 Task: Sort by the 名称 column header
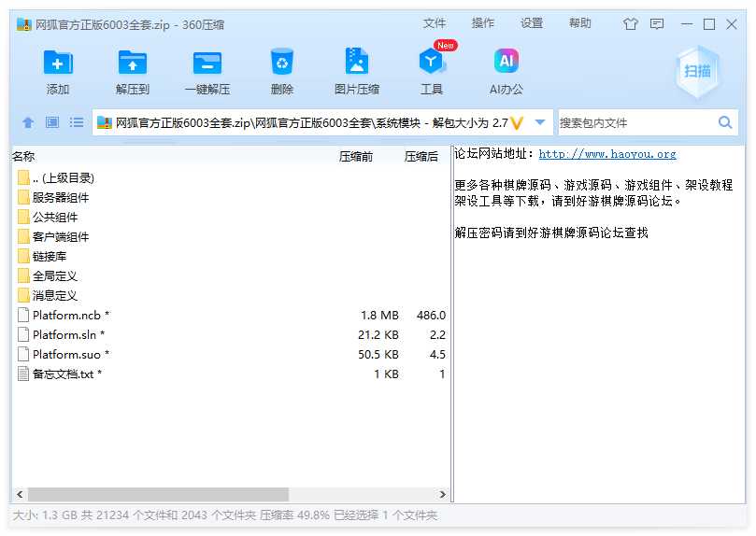pyautogui.click(x=23, y=157)
